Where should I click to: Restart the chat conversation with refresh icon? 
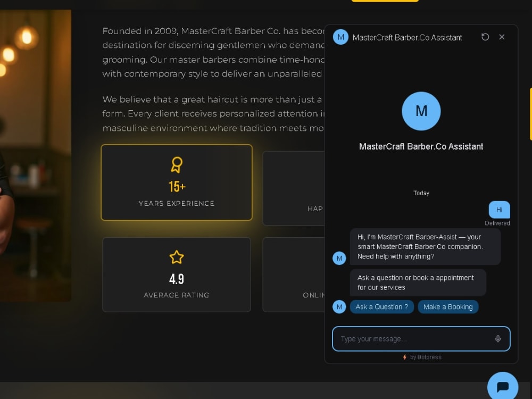485,37
